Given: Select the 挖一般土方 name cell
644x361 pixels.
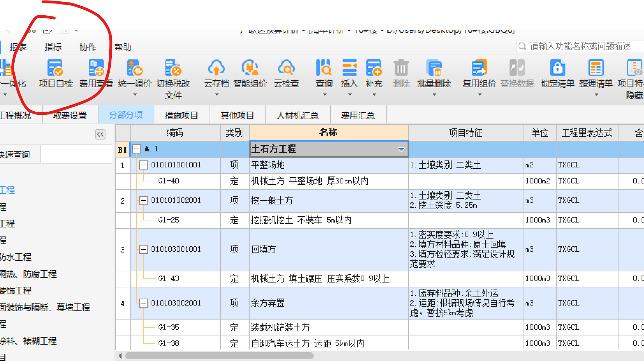Looking at the screenshot, I should click(329, 201).
